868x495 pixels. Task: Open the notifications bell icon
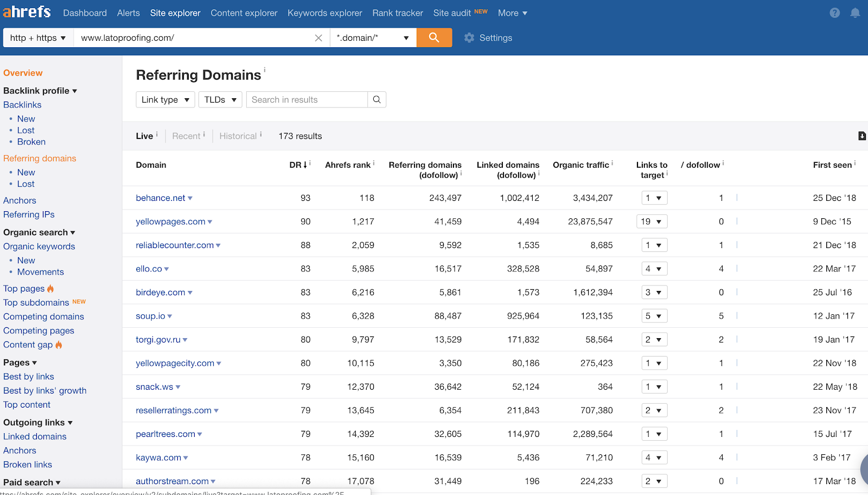point(855,13)
